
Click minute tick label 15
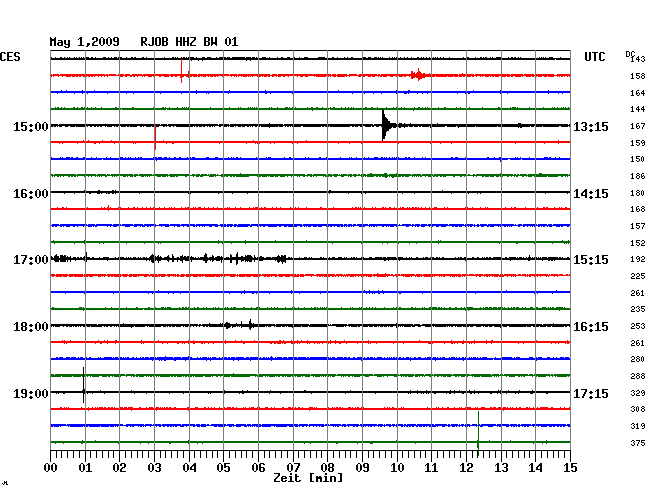570,467
